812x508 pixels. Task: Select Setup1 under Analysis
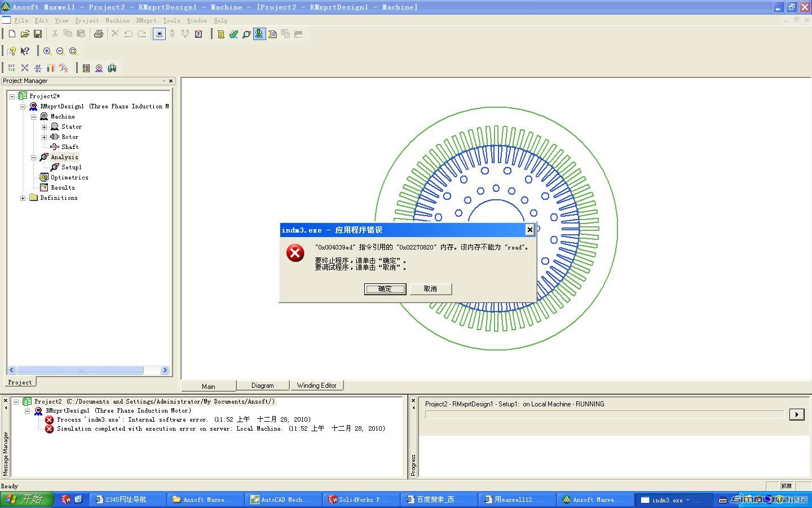pyautogui.click(x=72, y=167)
